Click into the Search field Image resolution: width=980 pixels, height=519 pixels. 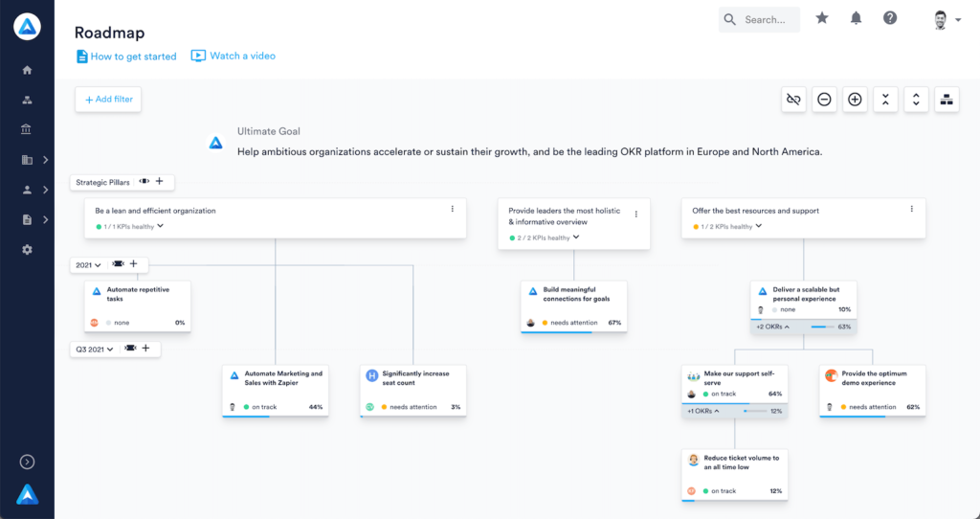pyautogui.click(x=759, y=19)
